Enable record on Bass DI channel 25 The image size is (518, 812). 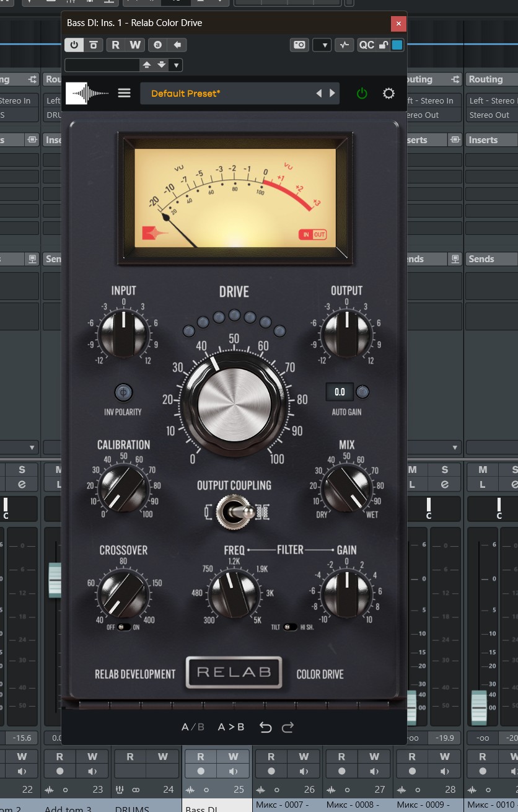point(200,771)
